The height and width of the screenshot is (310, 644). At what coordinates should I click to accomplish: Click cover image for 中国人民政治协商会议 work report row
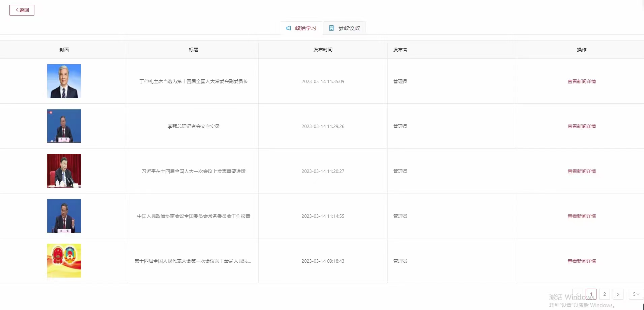[x=64, y=216]
